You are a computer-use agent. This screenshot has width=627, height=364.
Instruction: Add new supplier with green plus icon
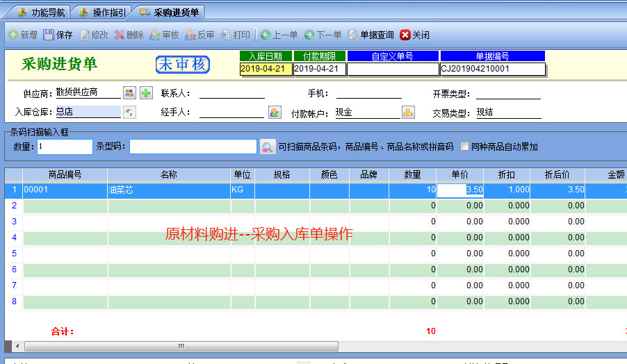point(146,92)
